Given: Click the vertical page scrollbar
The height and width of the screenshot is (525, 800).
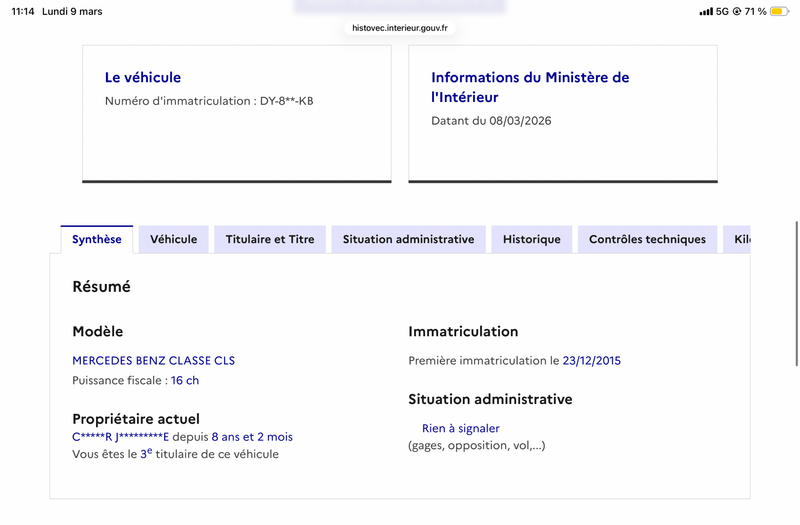Looking at the screenshot, I should 796,293.
